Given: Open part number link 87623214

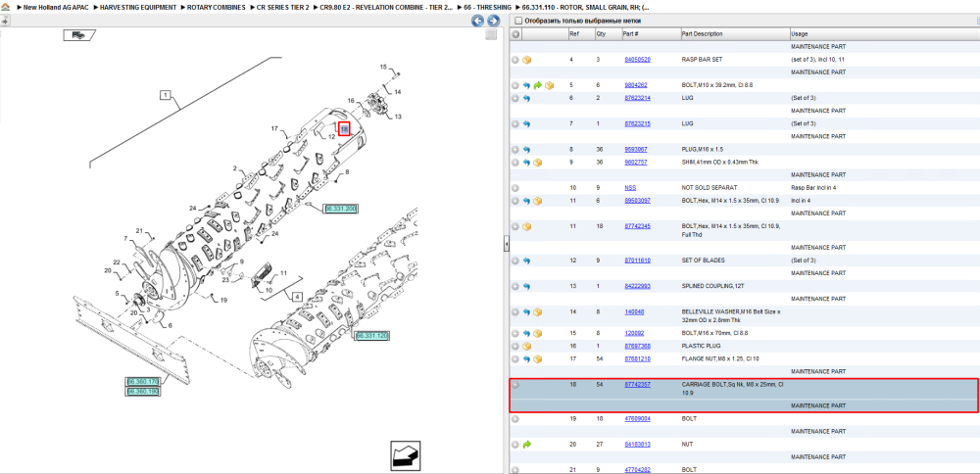Looking at the screenshot, I should coord(638,99).
